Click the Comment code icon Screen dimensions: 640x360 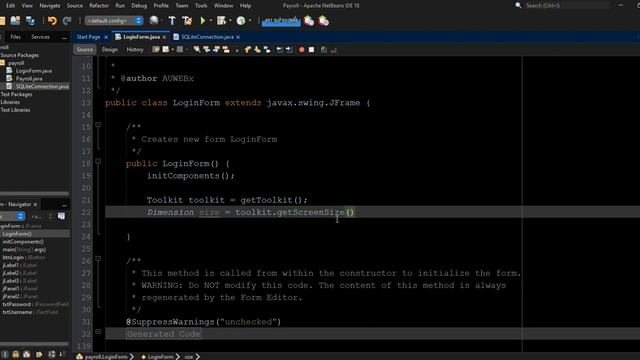(324, 50)
